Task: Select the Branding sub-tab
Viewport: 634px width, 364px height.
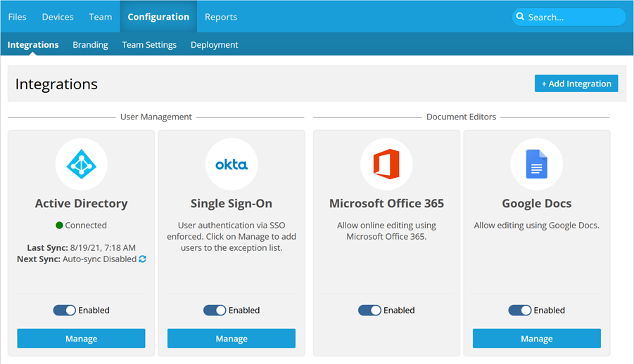Action: click(x=90, y=45)
